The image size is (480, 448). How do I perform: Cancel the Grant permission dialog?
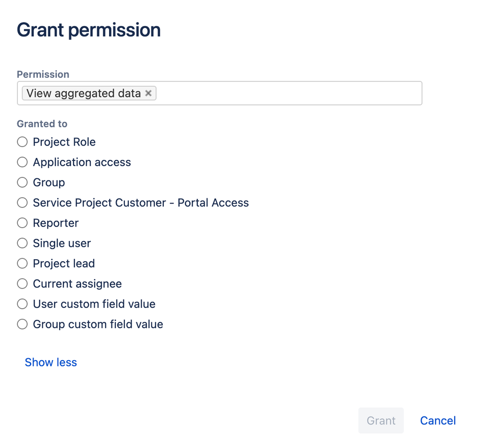[438, 421]
